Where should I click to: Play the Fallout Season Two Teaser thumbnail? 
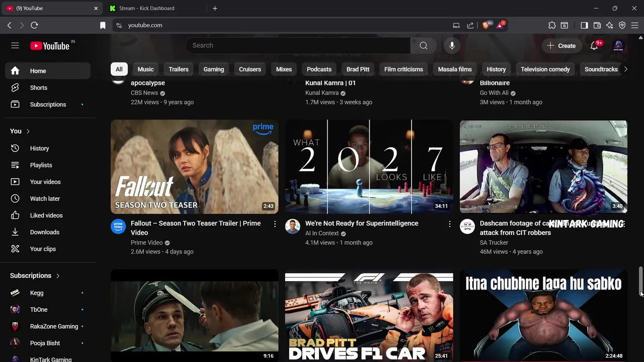tap(194, 167)
